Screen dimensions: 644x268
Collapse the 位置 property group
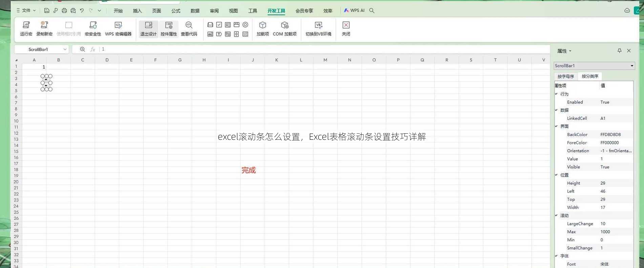point(556,175)
